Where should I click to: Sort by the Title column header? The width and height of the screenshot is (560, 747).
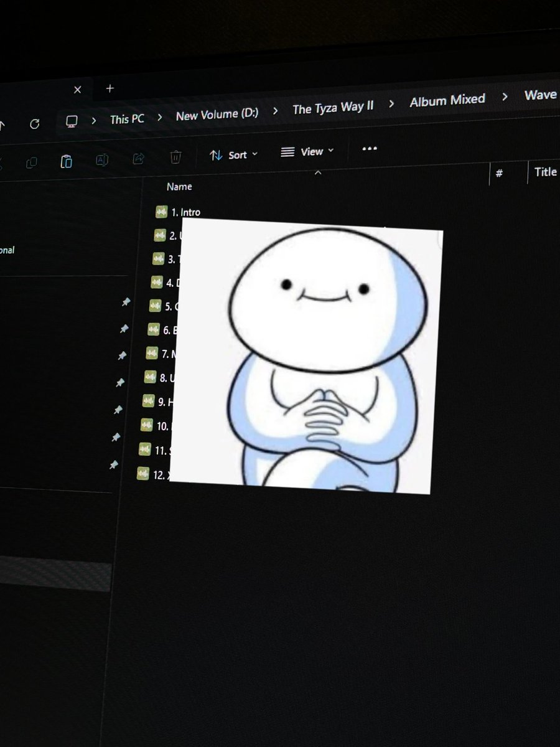coord(545,172)
